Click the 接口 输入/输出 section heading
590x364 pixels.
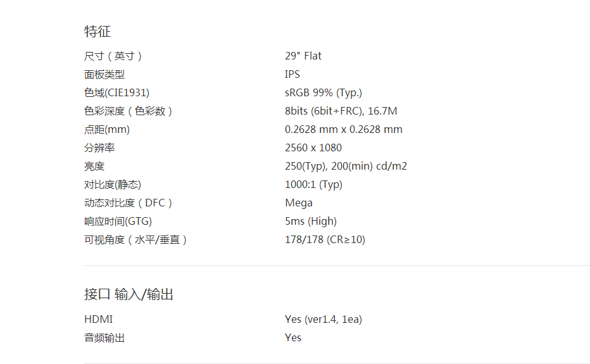129,294
